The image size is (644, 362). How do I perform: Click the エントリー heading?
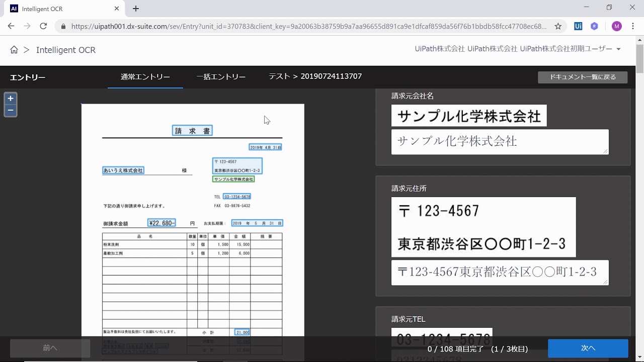[28, 77]
